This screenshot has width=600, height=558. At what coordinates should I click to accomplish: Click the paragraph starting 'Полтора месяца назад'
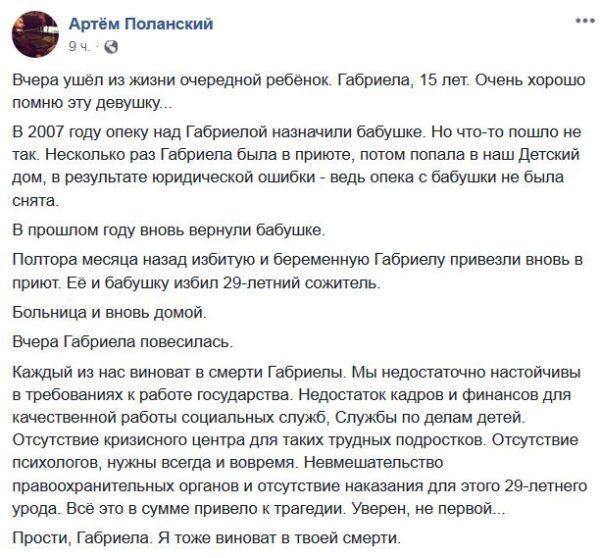(297, 271)
